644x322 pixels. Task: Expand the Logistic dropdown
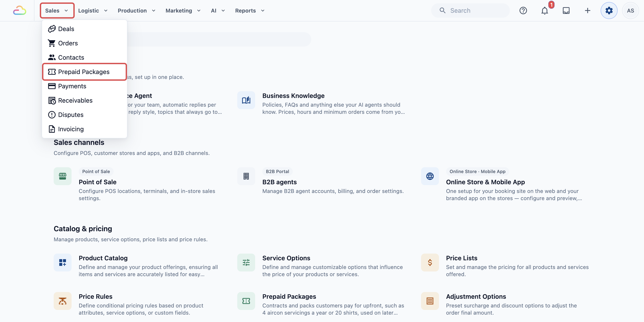pyautogui.click(x=93, y=11)
